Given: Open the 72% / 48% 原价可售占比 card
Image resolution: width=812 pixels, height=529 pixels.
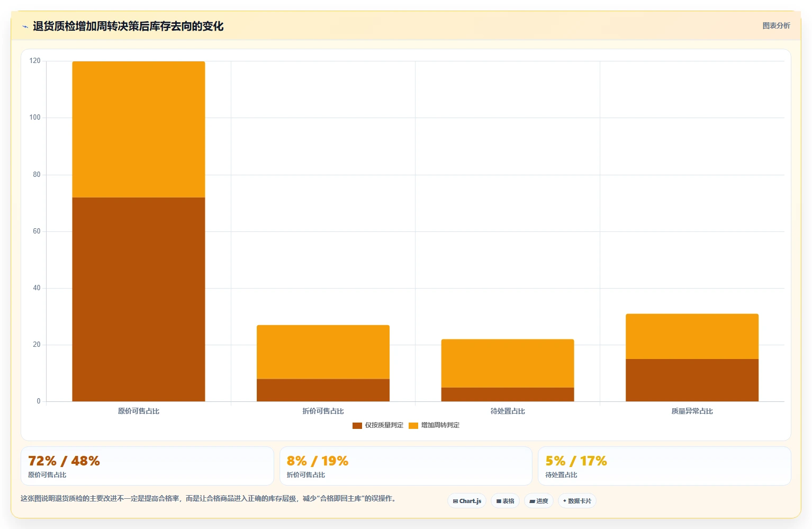Looking at the screenshot, I should 147,466.
